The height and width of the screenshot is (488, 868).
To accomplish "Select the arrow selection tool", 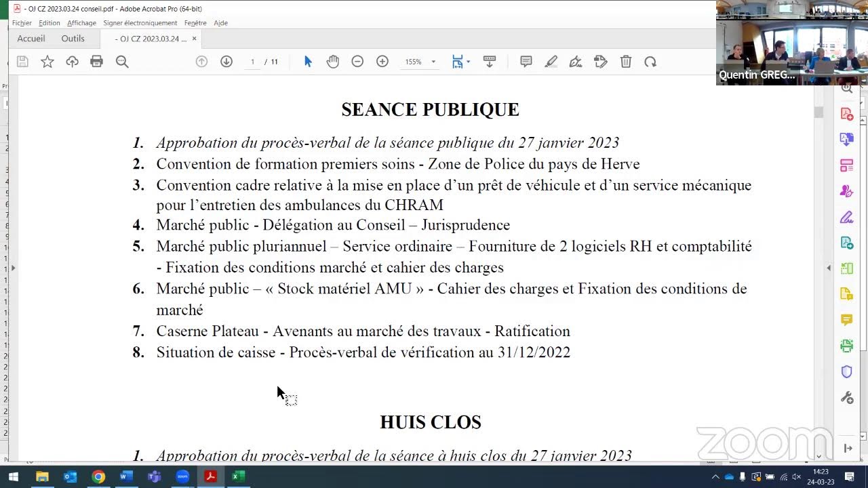I will point(308,62).
